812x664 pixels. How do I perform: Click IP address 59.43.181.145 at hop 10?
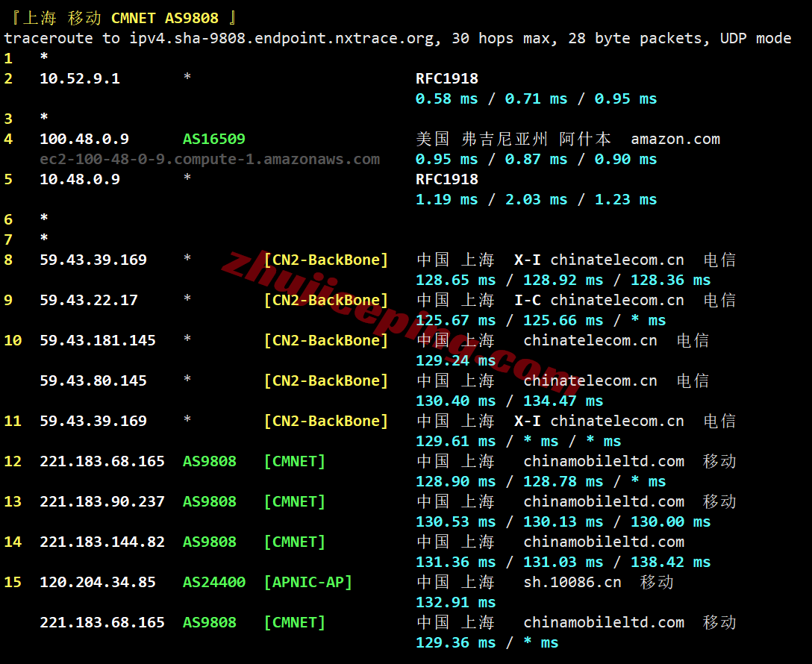click(x=98, y=340)
